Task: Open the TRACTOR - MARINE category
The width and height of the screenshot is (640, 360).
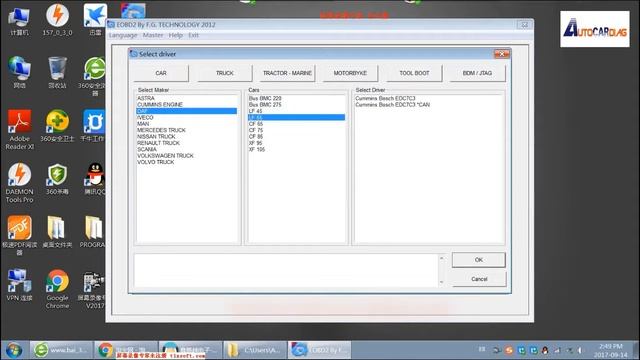Action: click(287, 73)
